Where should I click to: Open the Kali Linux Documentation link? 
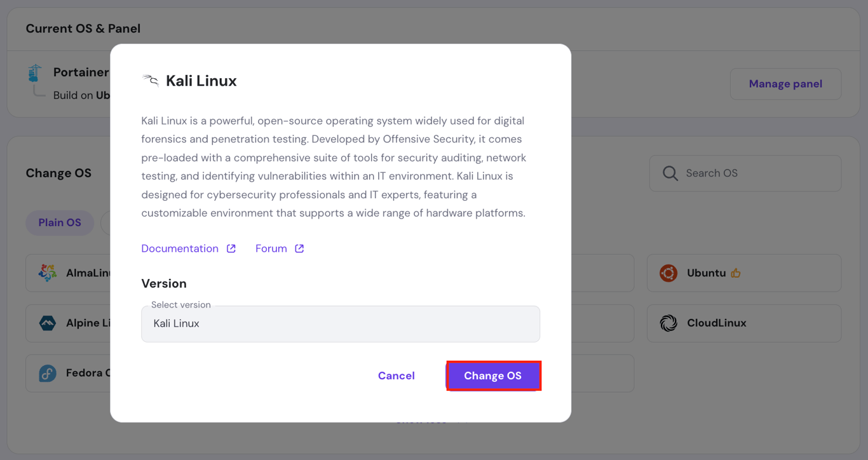point(180,248)
